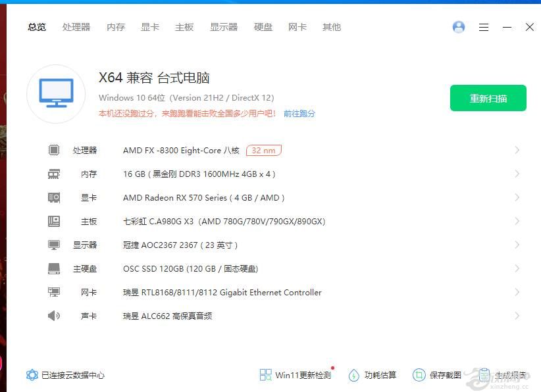
Task: Click the hard disk icon in 主硬盘 row
Action: pyautogui.click(x=54, y=268)
